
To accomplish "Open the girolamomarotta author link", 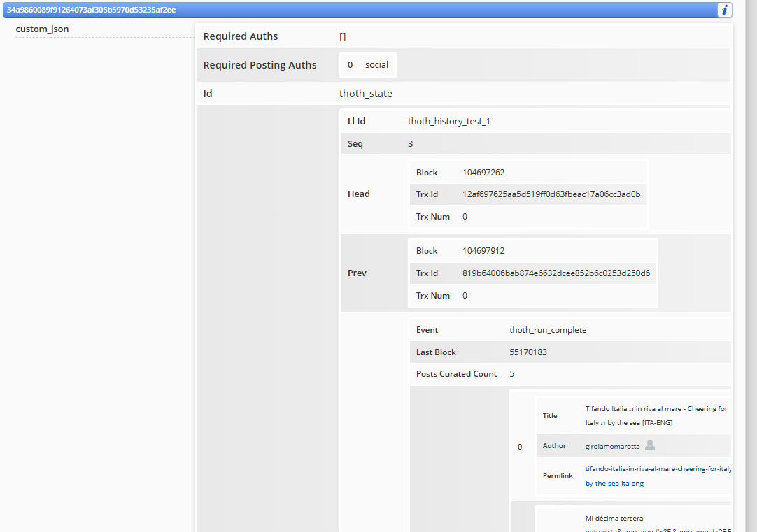I will click(612, 447).
